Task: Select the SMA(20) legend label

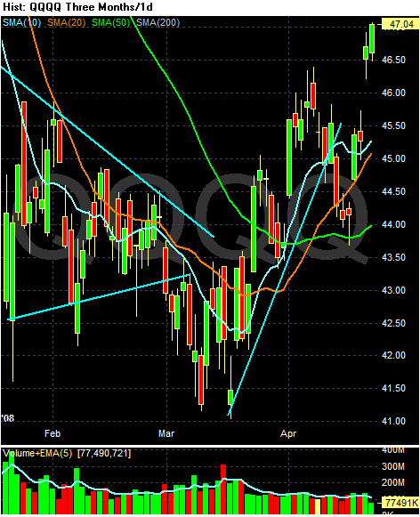Action: click(x=67, y=23)
